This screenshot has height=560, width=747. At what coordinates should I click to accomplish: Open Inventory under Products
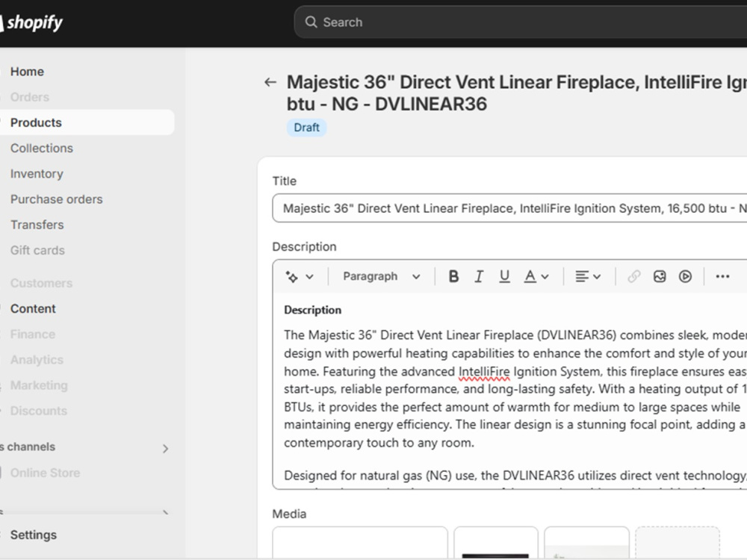[37, 174]
